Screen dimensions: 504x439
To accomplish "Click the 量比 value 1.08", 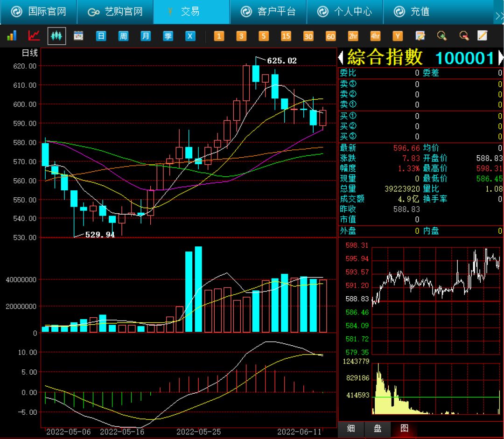I will point(494,189).
